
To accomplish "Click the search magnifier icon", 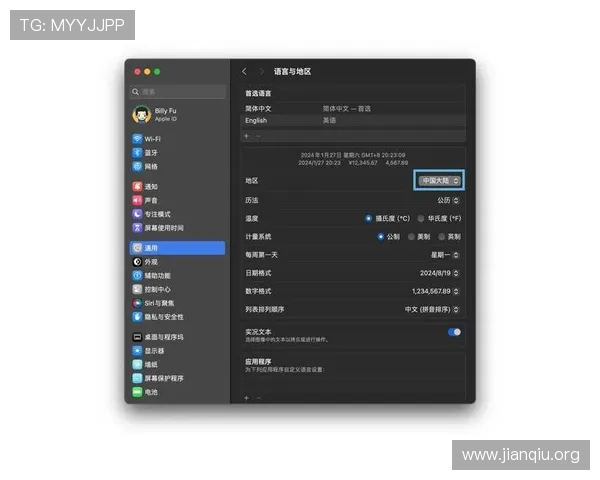I will pos(135,92).
